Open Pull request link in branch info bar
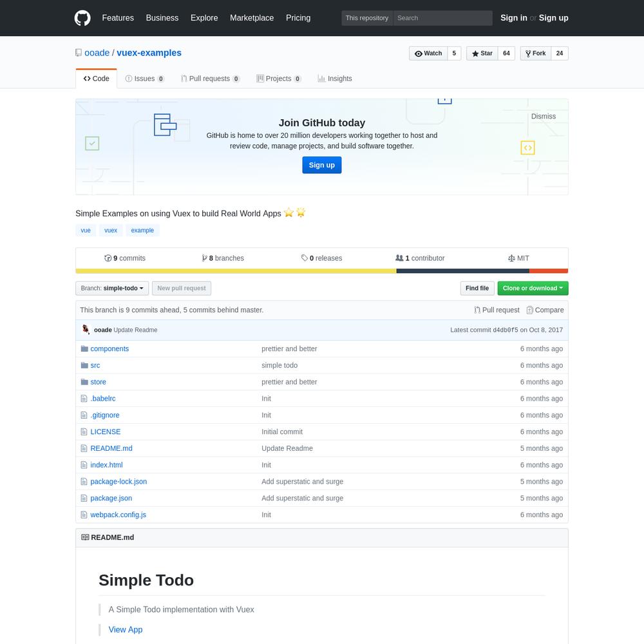644x644 pixels. pyautogui.click(x=497, y=310)
